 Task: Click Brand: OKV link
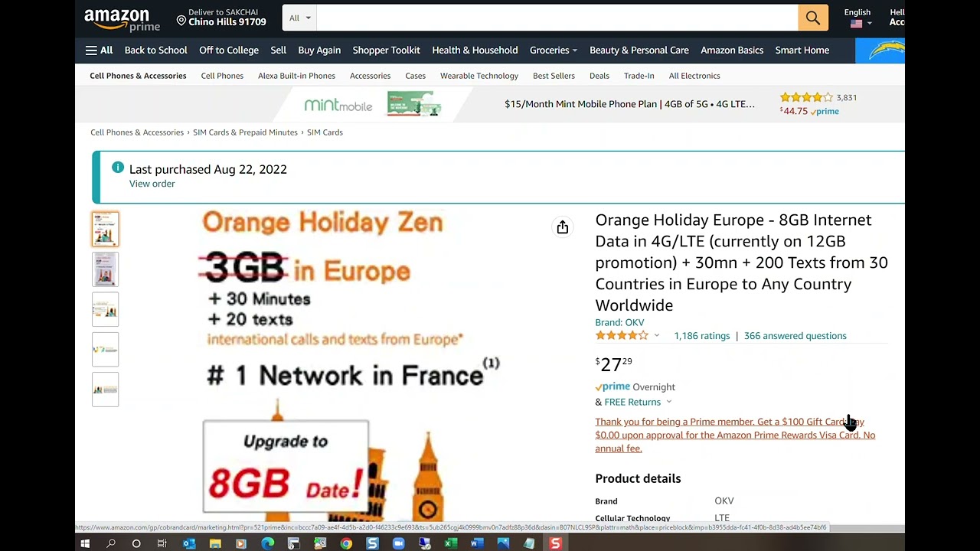619,322
